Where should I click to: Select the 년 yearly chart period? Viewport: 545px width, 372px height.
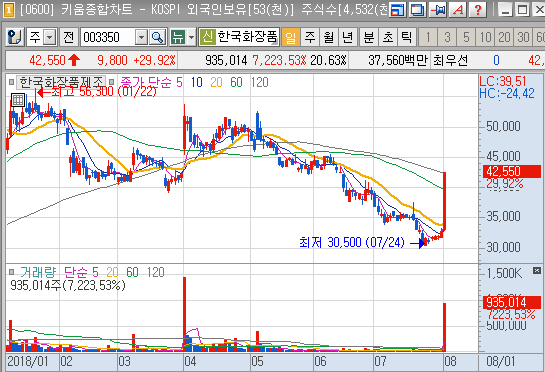[347, 37]
